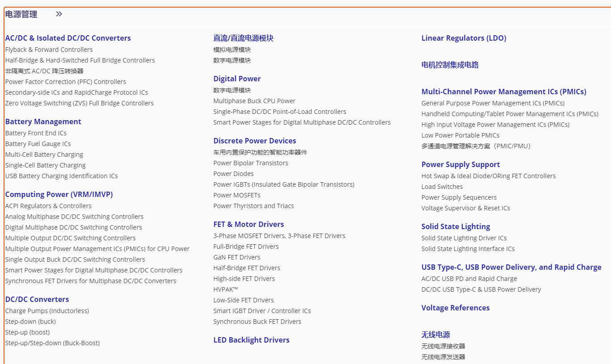Choose Load Switches under Power Supply Support
The height and width of the screenshot is (364, 611).
coord(442,187)
